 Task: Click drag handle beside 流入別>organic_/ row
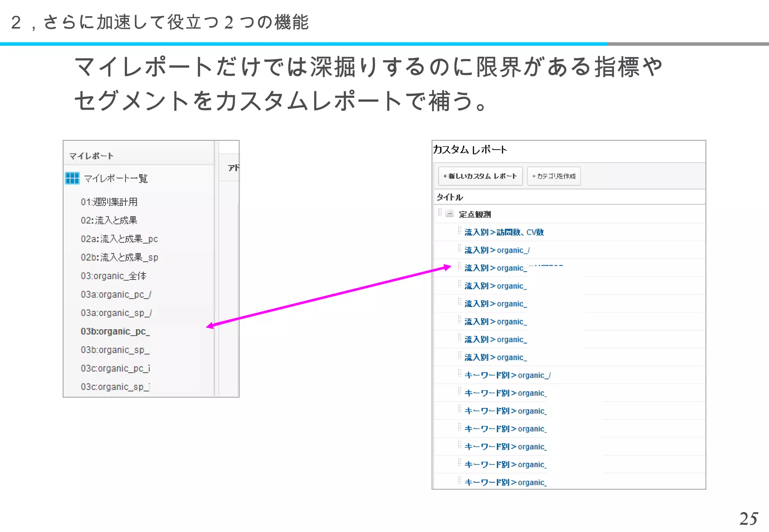point(459,248)
